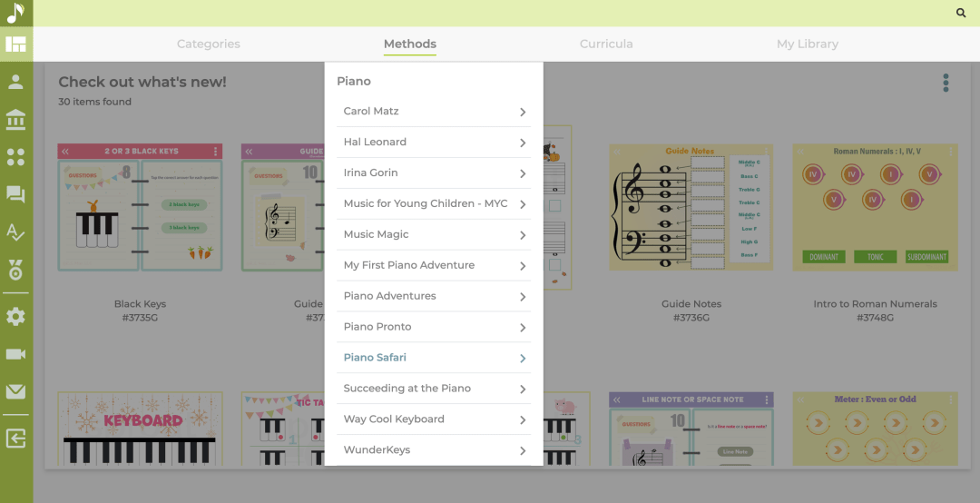
Task: Expand Piano Pronto chevron arrow
Action: point(523,327)
